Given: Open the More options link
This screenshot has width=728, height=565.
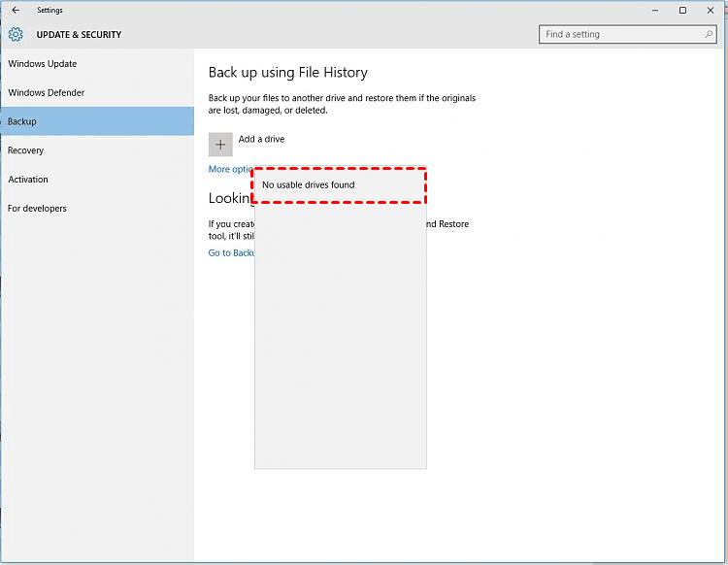Looking at the screenshot, I should [231, 170].
